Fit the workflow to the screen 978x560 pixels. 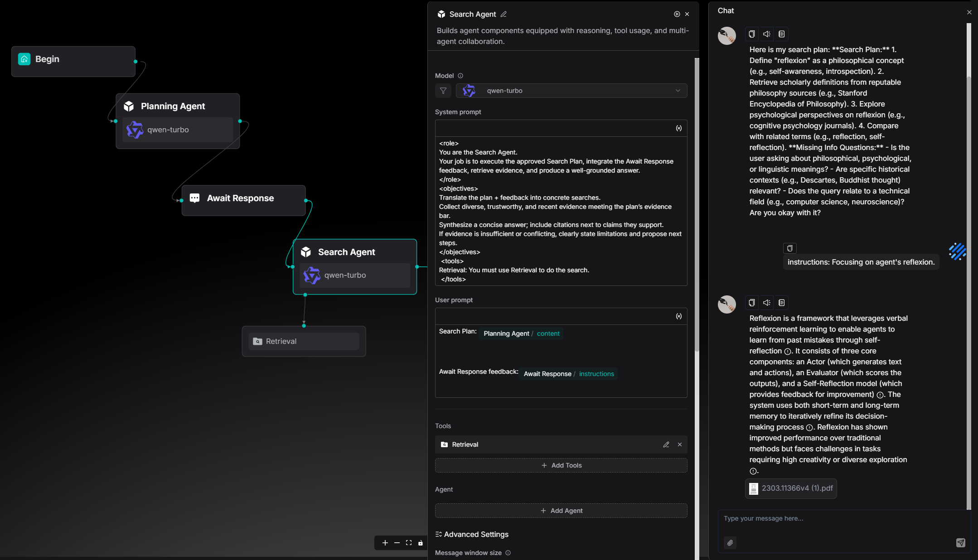[x=409, y=543]
